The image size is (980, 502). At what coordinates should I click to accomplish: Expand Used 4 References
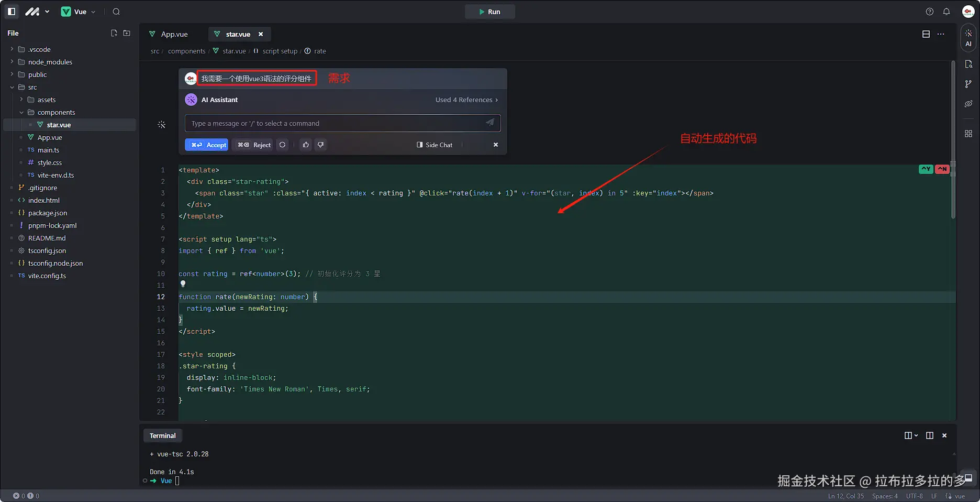click(x=466, y=100)
